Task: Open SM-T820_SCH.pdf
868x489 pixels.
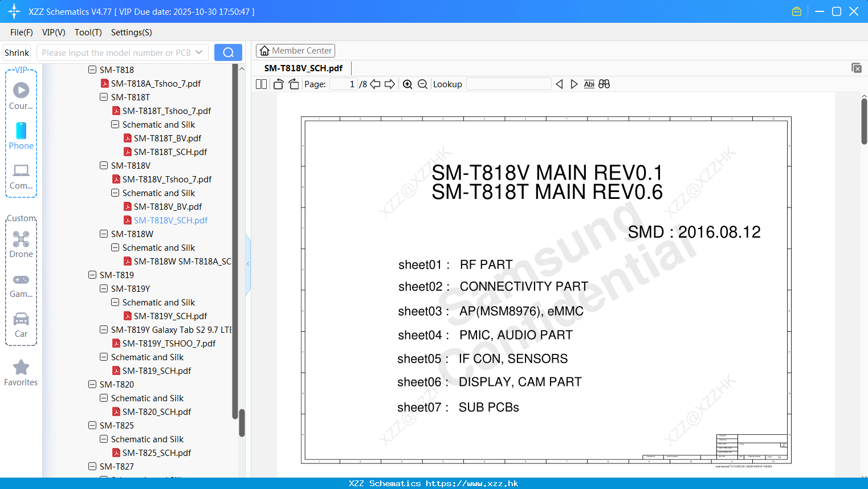Action: click(x=157, y=411)
